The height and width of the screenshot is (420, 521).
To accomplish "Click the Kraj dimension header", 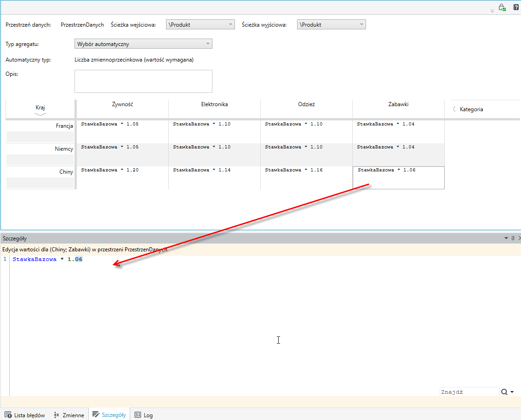I will point(40,107).
